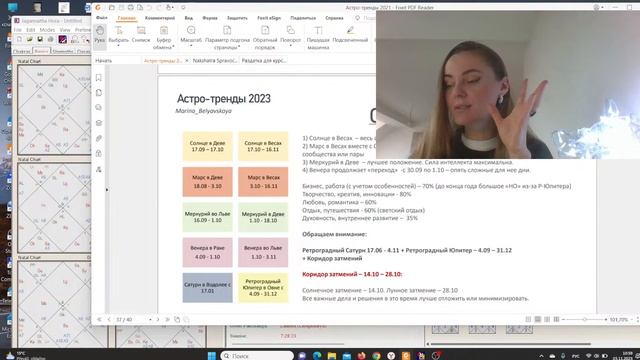This screenshot has height=360, width=640.
Task: Open the Pages thumbnail panel in sidebar
Action: pyautogui.click(x=99, y=93)
